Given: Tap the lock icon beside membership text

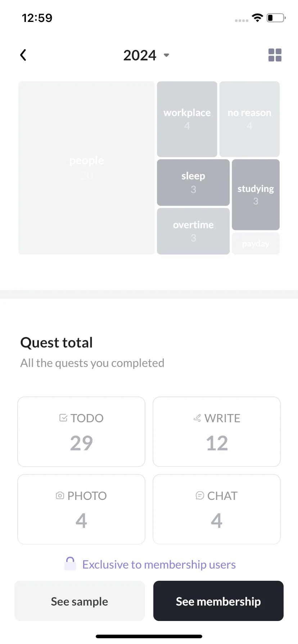Looking at the screenshot, I should [x=70, y=563].
